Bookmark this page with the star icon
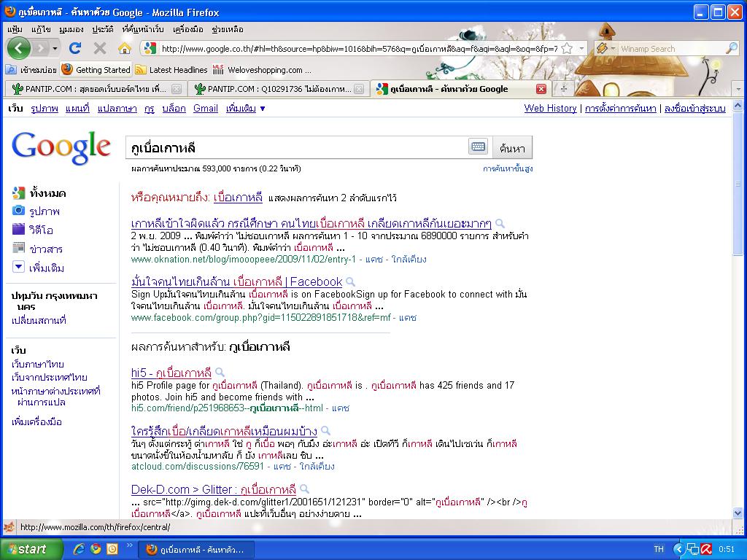 click(x=567, y=48)
